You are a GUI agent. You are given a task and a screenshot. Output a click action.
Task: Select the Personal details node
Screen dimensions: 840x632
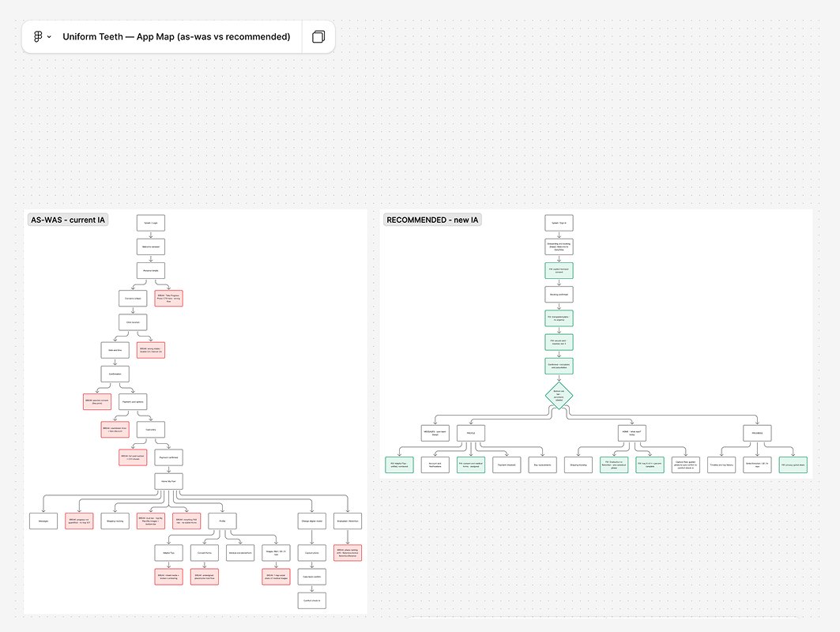150,270
